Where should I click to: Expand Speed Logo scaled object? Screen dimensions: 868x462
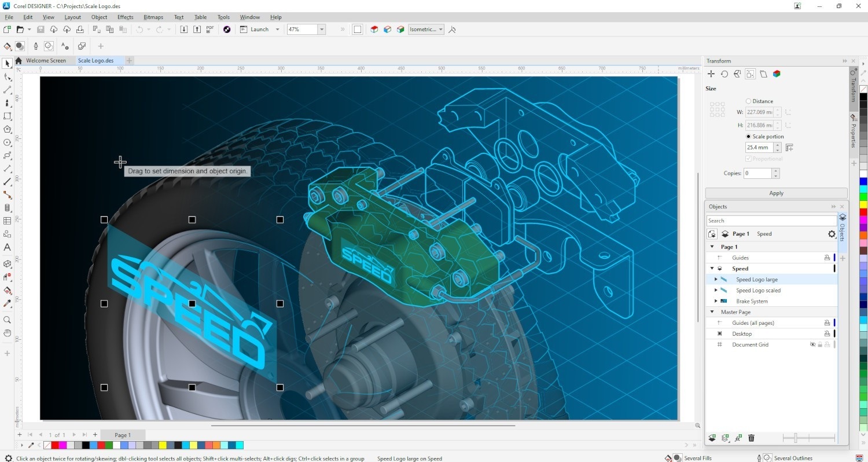[716, 291]
